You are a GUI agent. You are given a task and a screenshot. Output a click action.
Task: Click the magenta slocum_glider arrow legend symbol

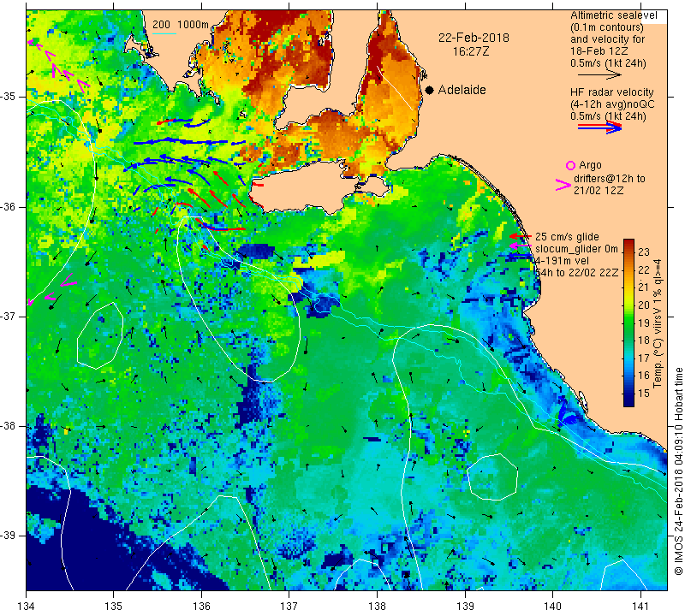coord(520,246)
